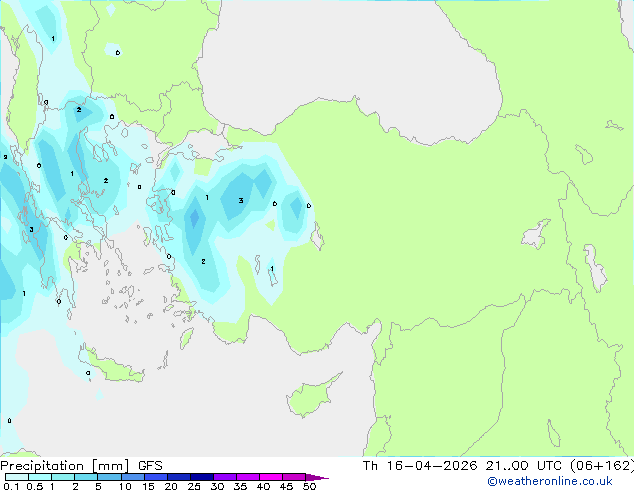Click the 1–2 mm legend swatch
634x490 pixels.
click(63, 477)
